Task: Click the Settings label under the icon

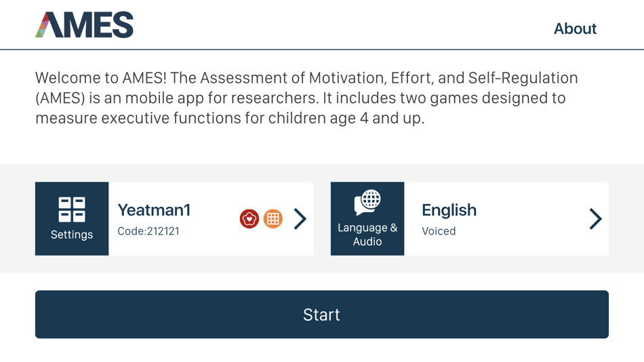Action: coord(72,235)
